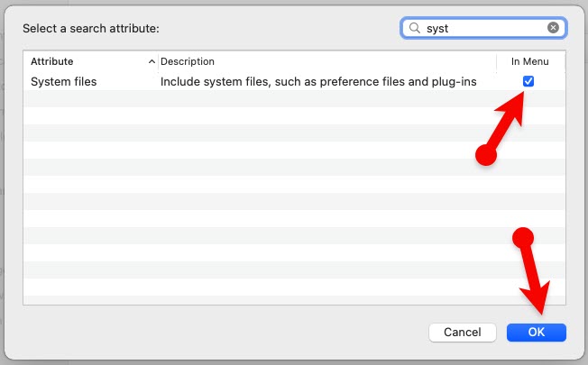Confirm the selection with OK

click(x=536, y=332)
